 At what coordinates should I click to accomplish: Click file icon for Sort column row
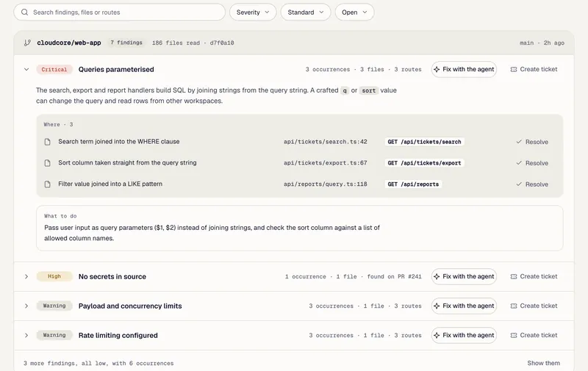click(47, 163)
